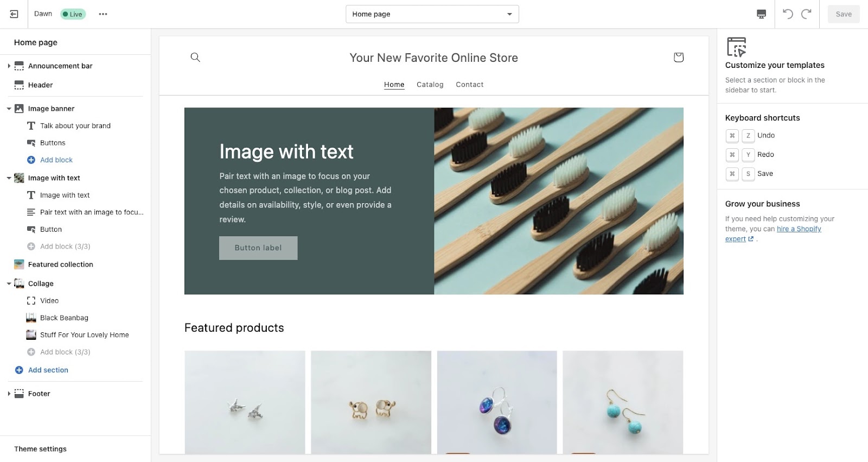Click 'Add section' in the sidebar
Viewport: 868px width, 462px height.
(48, 370)
